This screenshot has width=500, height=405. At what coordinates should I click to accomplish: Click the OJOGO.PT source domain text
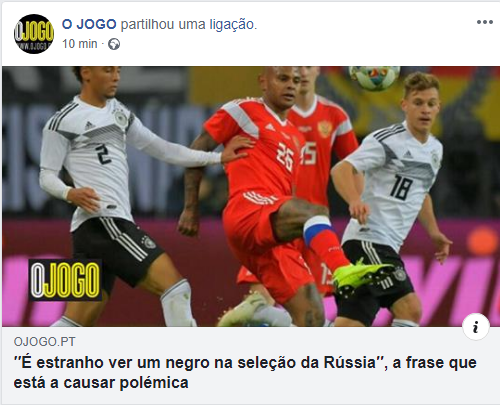[x=45, y=342]
